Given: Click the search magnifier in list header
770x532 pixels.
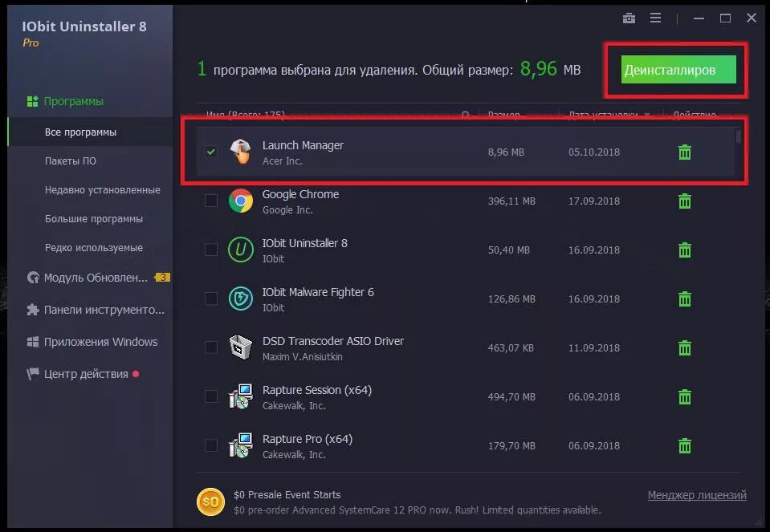Looking at the screenshot, I should tap(466, 115).
